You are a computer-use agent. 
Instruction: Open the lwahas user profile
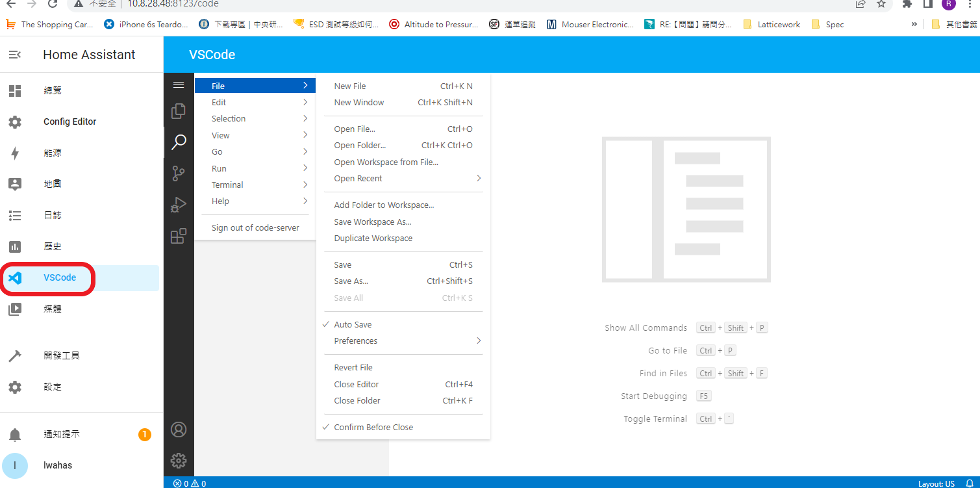coord(81,465)
